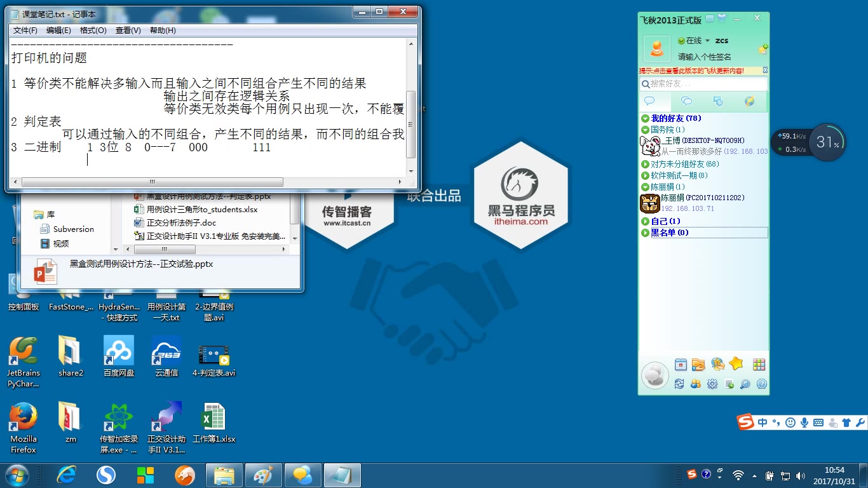
Task: Click the FeiQ user avatar picture
Action: pyautogui.click(x=657, y=49)
